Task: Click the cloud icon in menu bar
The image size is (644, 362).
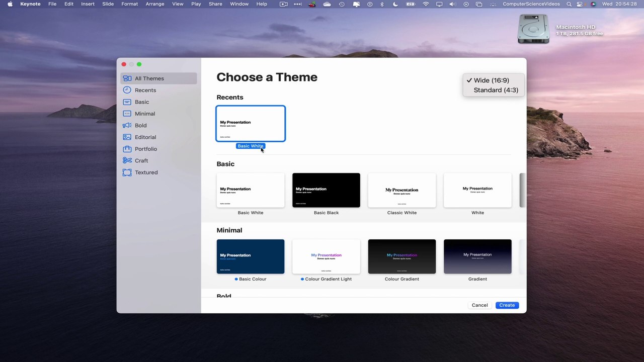Action: click(x=327, y=4)
